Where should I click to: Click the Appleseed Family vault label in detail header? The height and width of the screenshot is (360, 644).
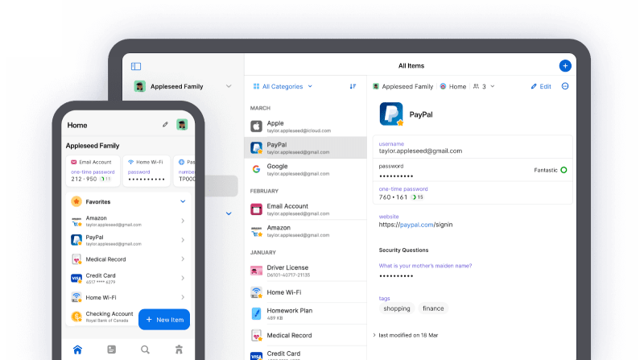pyautogui.click(x=403, y=86)
